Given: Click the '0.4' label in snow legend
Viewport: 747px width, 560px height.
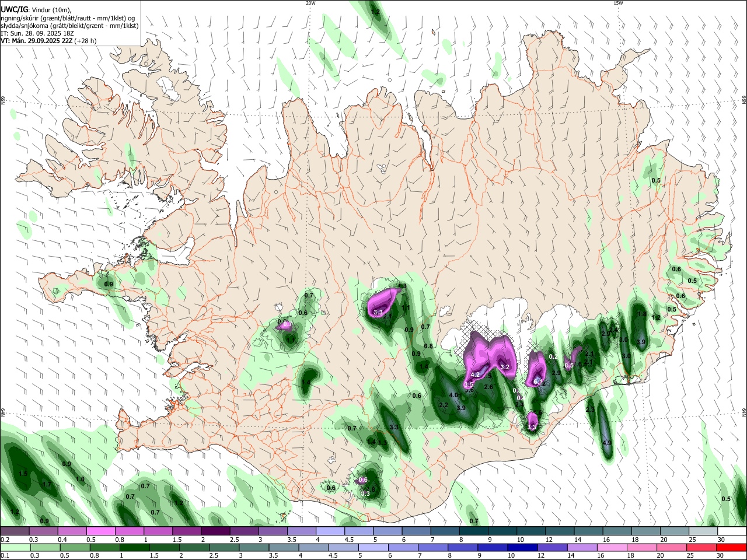Looking at the screenshot, I should click(x=62, y=540).
